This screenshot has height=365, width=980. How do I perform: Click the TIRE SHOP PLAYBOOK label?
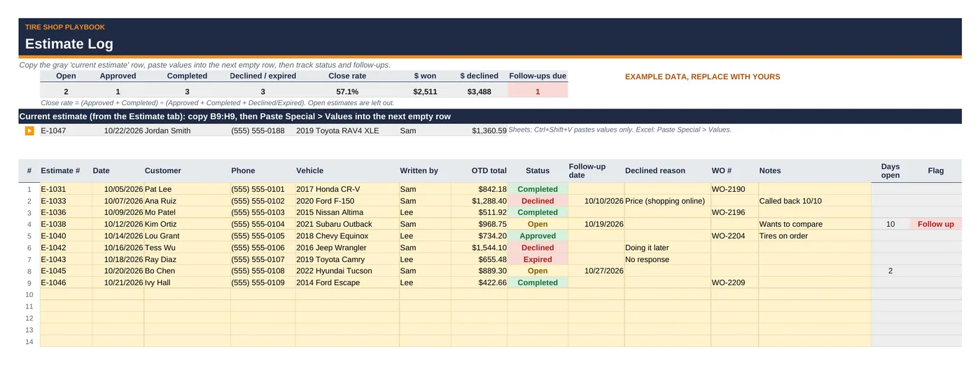65,27
